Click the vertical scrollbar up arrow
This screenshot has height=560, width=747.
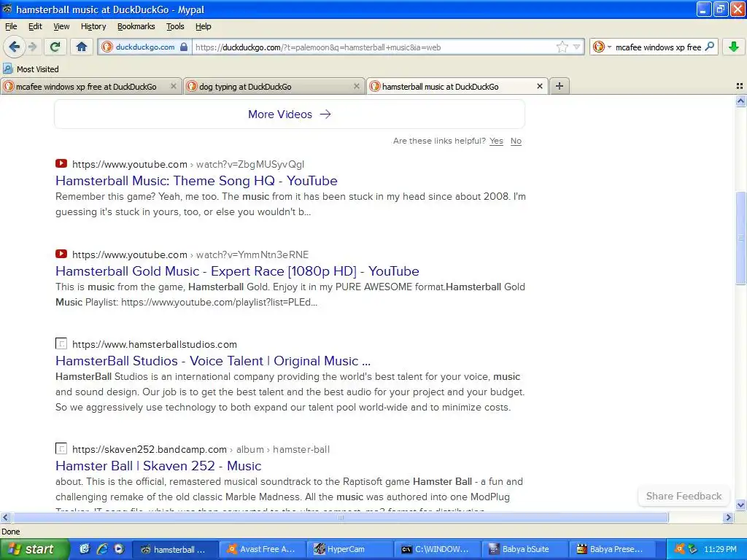pos(740,101)
